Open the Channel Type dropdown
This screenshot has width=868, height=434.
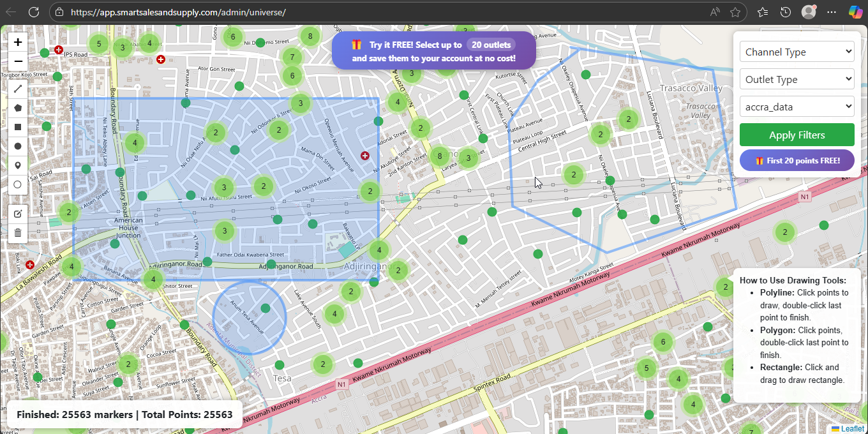pyautogui.click(x=797, y=52)
